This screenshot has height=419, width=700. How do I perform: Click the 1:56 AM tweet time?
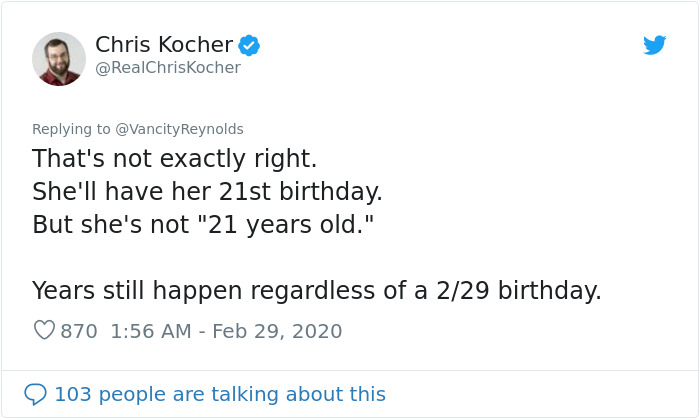click(x=147, y=331)
